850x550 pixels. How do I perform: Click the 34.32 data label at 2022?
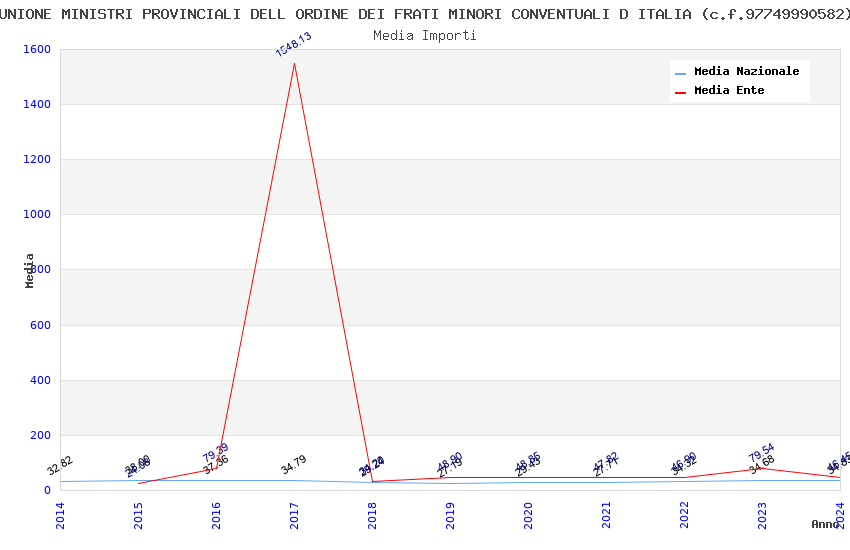[x=685, y=466]
